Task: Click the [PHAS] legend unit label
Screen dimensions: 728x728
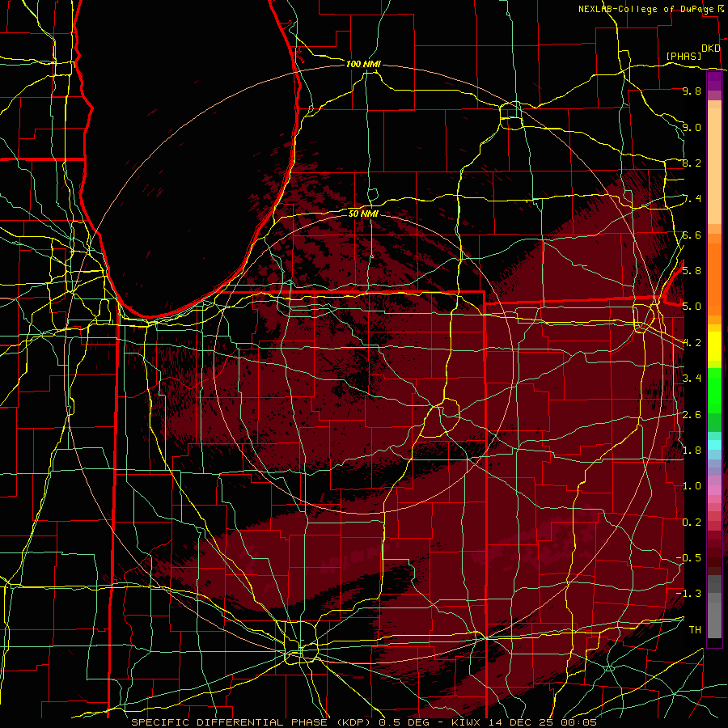Action: coord(684,56)
